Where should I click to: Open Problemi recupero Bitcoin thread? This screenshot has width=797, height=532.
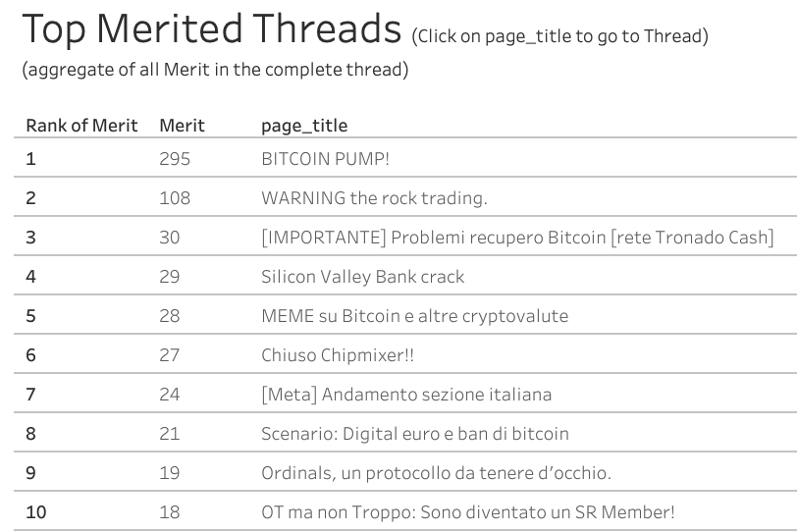coord(517,238)
